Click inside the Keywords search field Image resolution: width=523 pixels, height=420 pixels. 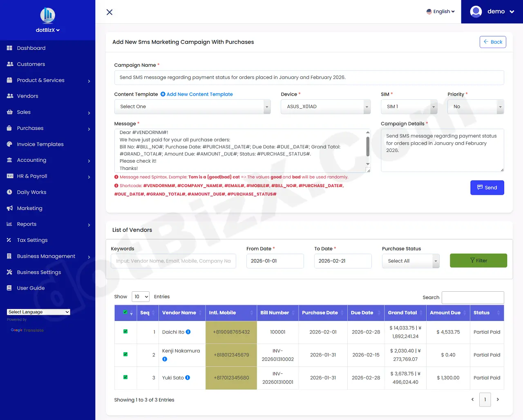click(173, 261)
